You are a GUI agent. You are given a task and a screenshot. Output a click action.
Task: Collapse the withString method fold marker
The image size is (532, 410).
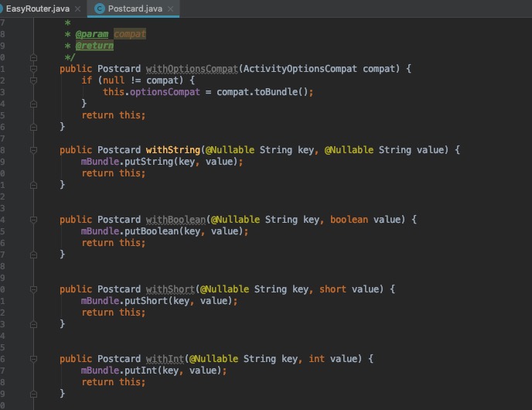[x=33, y=150]
